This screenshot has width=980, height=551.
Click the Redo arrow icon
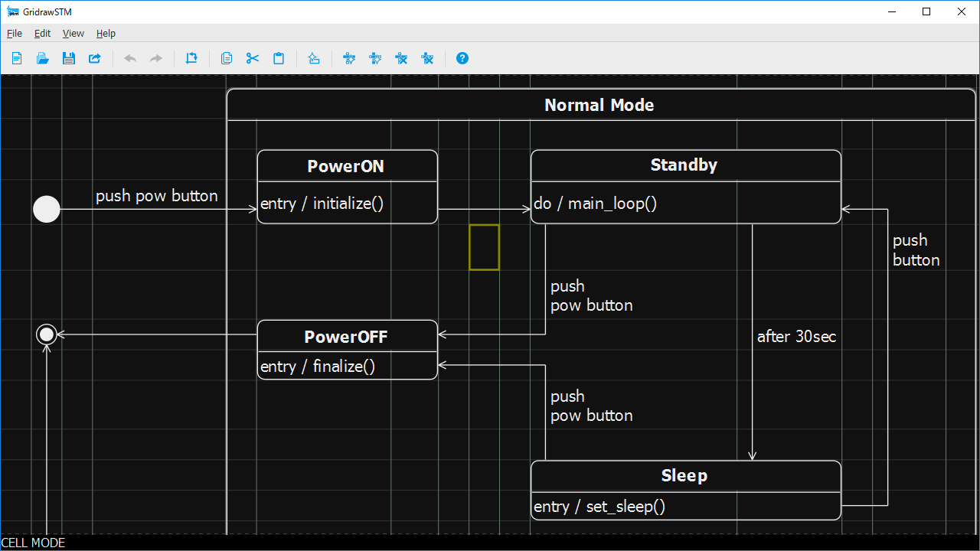pos(156,58)
